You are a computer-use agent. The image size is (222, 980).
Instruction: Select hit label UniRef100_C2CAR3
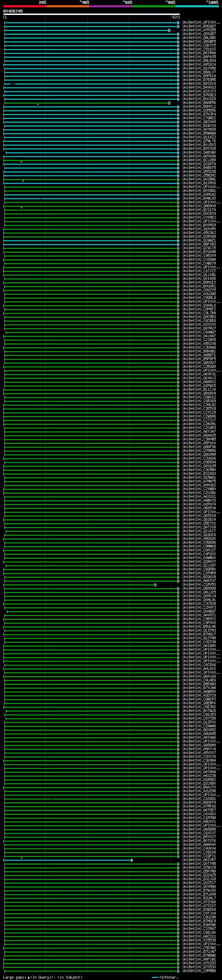199,428
